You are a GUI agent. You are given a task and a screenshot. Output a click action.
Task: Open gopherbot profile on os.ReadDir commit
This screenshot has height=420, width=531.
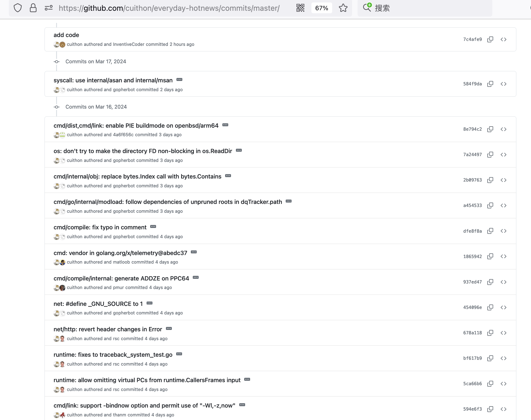124,161
